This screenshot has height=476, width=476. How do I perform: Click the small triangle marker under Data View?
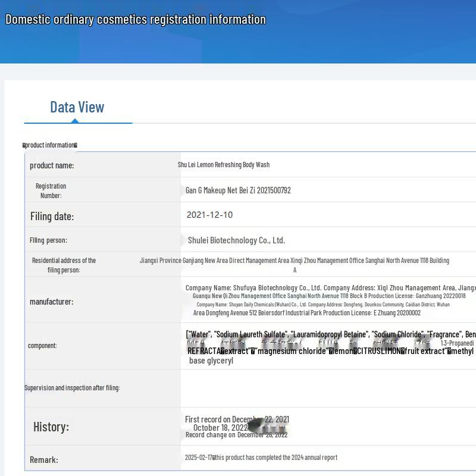(75, 121)
